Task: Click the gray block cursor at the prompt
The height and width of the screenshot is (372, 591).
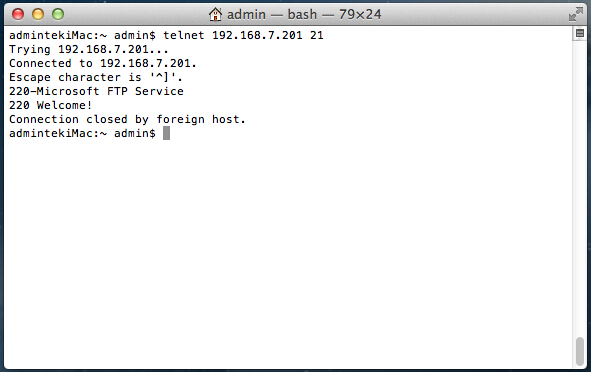Action: coord(166,133)
